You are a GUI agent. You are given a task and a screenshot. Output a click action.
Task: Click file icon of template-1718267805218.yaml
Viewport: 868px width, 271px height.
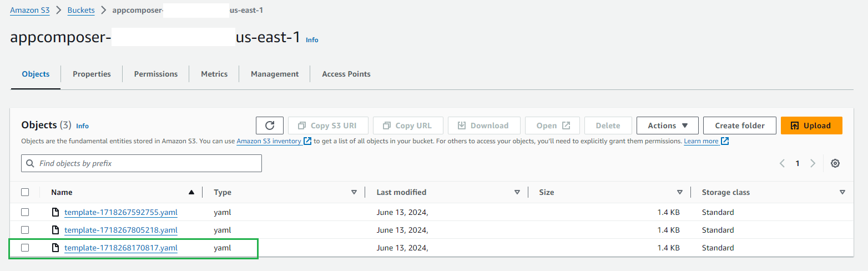pyautogui.click(x=55, y=230)
